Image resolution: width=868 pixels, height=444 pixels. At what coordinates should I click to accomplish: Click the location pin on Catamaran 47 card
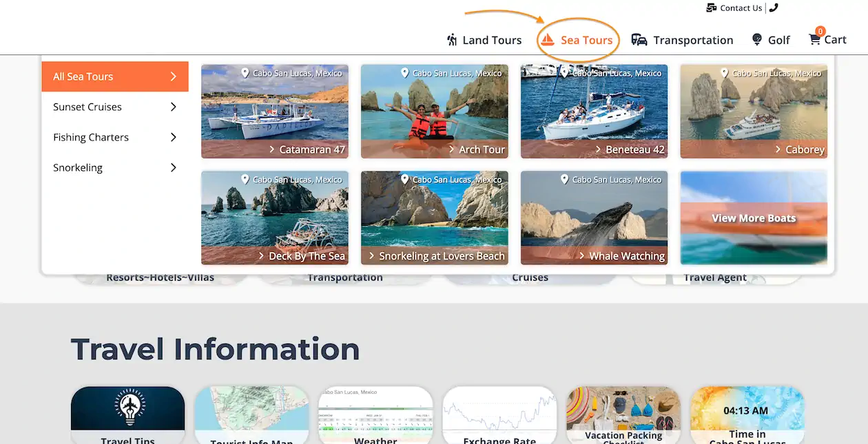point(245,73)
